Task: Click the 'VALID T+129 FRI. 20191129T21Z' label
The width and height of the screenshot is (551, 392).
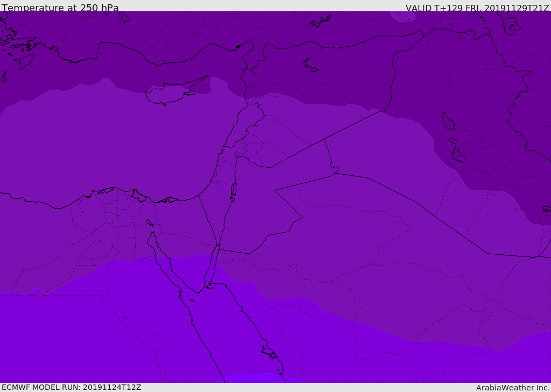Action: pos(477,8)
